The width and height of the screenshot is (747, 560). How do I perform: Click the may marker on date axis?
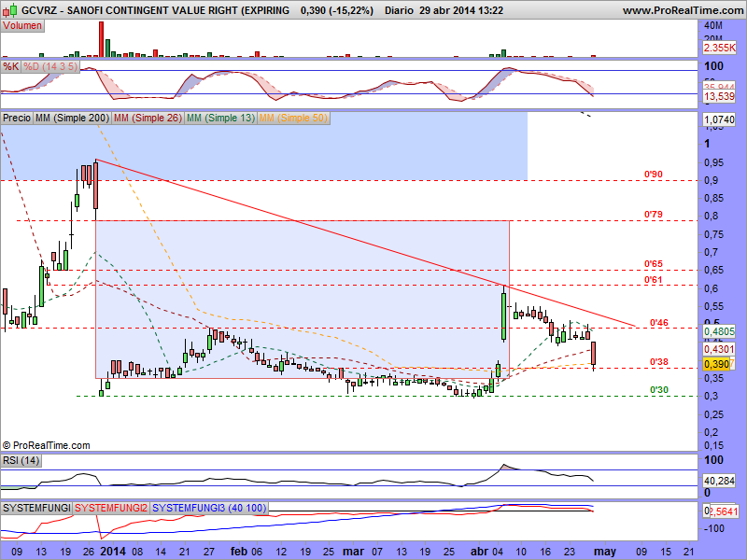pos(605,552)
